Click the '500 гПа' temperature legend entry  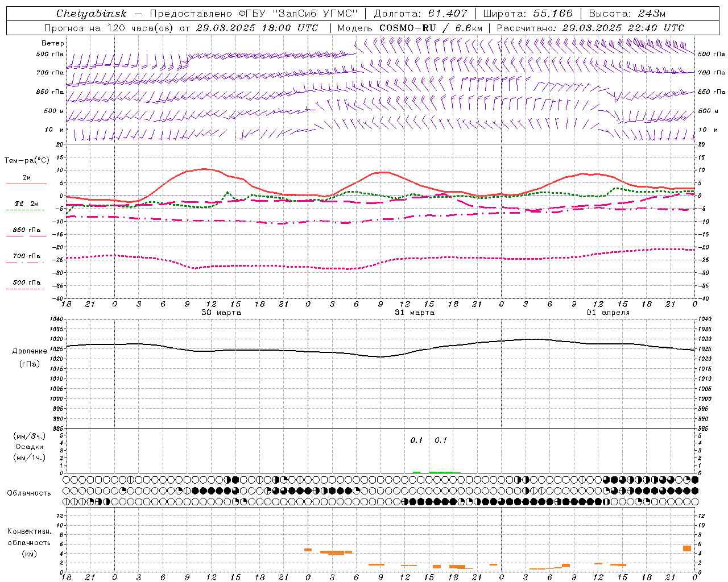pos(26,282)
